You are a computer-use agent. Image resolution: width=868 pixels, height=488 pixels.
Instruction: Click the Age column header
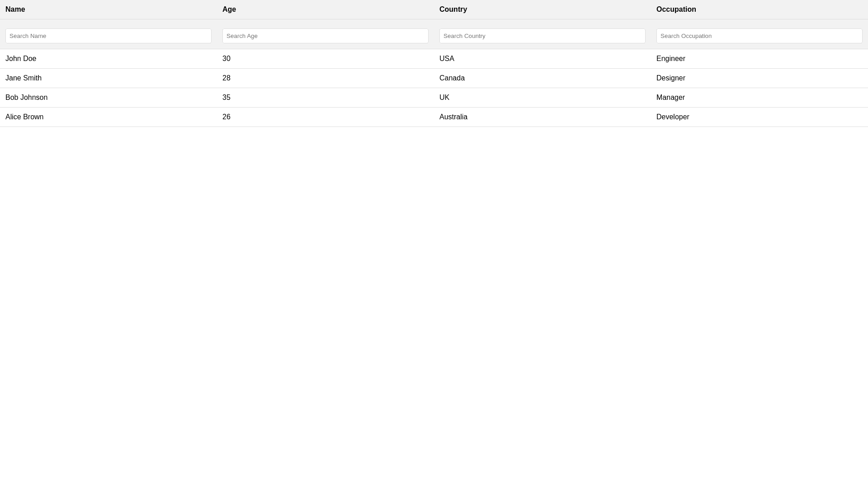229,9
